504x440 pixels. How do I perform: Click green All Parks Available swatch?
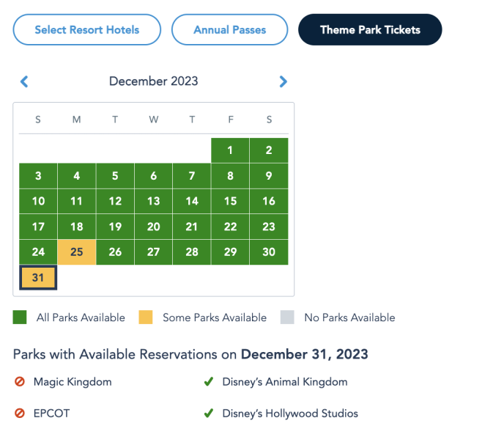tap(20, 318)
